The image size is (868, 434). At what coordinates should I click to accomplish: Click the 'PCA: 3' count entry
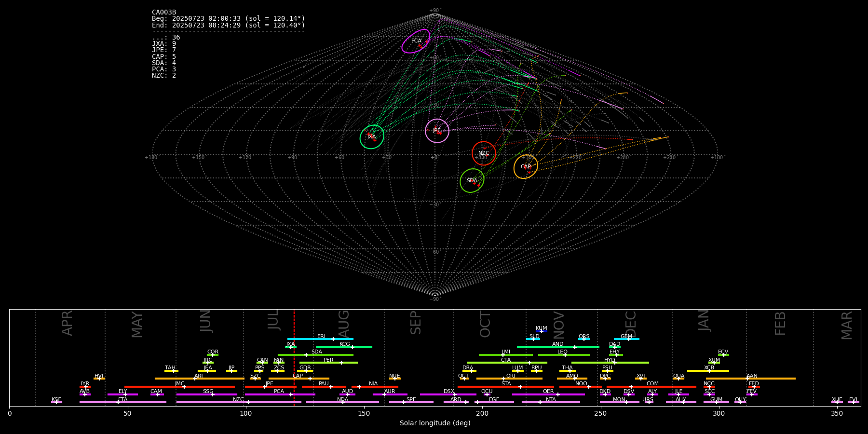tap(164, 69)
